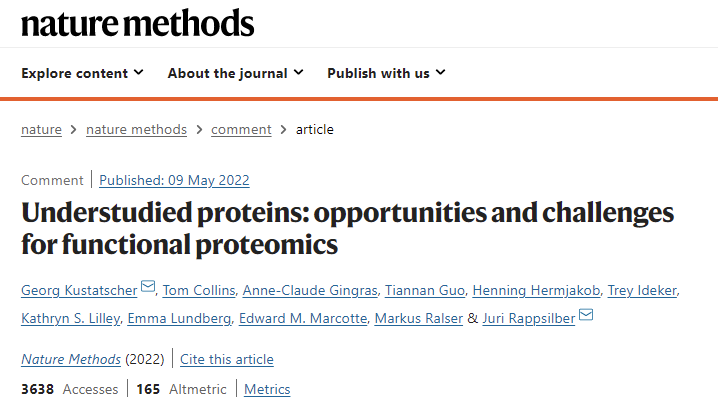Image resolution: width=718 pixels, height=418 pixels.
Task: Expand the Publish with us menu
Action: [386, 73]
